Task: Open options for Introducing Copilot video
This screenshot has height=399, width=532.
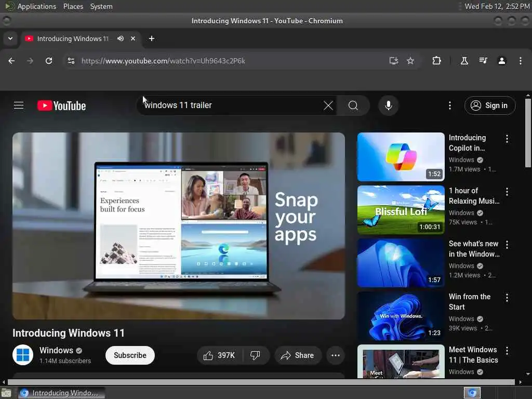Action: pos(507,139)
